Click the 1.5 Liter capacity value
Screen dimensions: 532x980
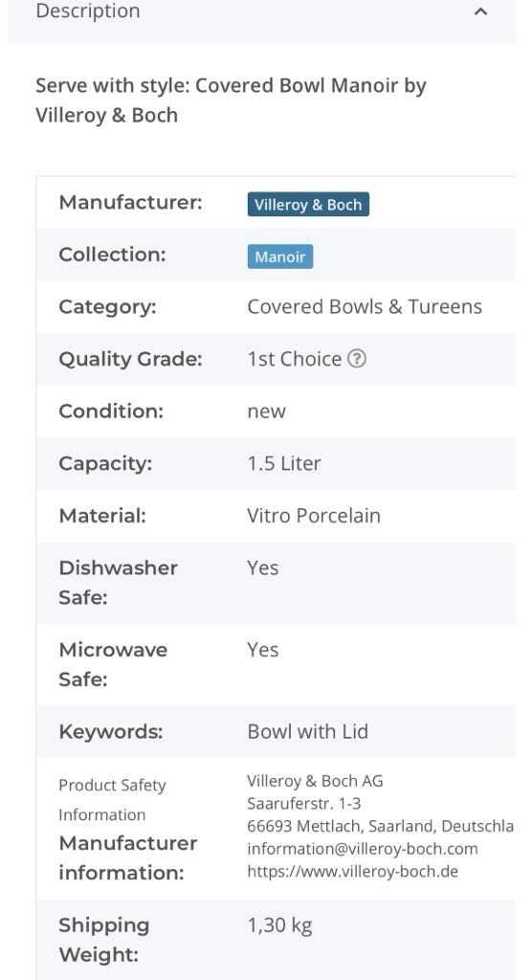coord(284,463)
